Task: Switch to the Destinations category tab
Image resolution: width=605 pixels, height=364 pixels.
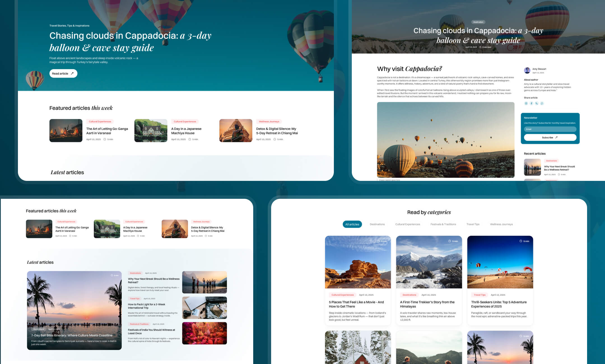Action: coord(377,224)
